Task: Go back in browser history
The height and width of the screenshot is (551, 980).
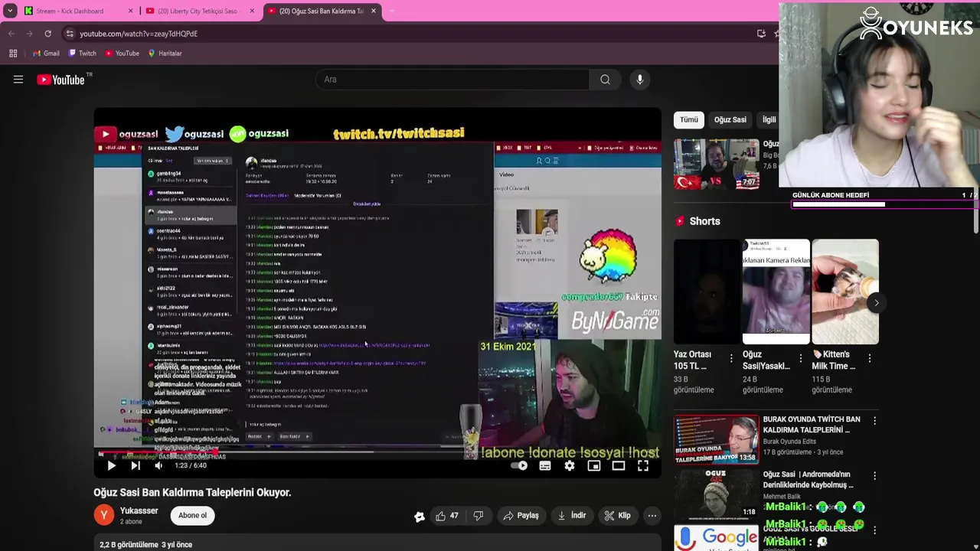Action: [11, 34]
